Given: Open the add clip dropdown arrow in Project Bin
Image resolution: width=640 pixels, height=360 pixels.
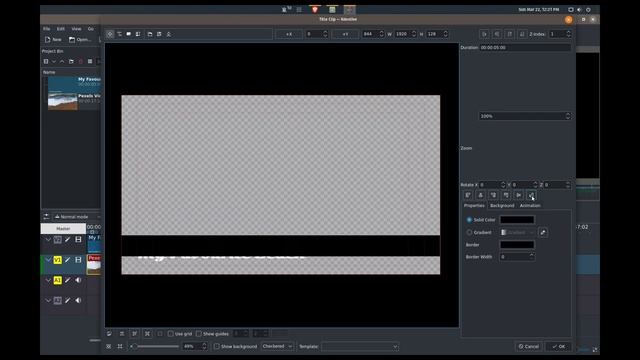Looking at the screenshot, I should tap(53, 62).
